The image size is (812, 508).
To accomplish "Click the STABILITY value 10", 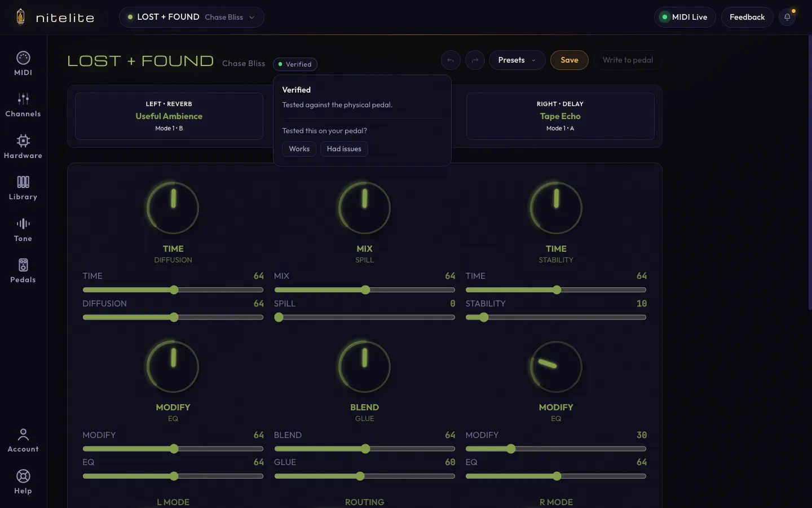I will pyautogui.click(x=642, y=304).
